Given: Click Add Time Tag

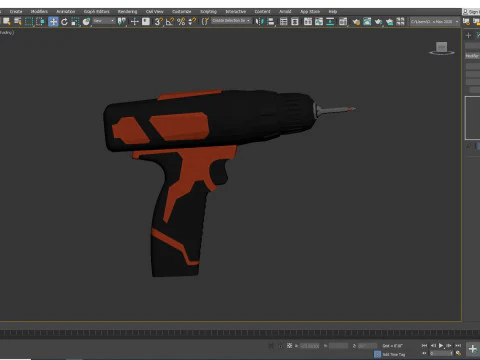Looking at the screenshot, I should point(394,354).
